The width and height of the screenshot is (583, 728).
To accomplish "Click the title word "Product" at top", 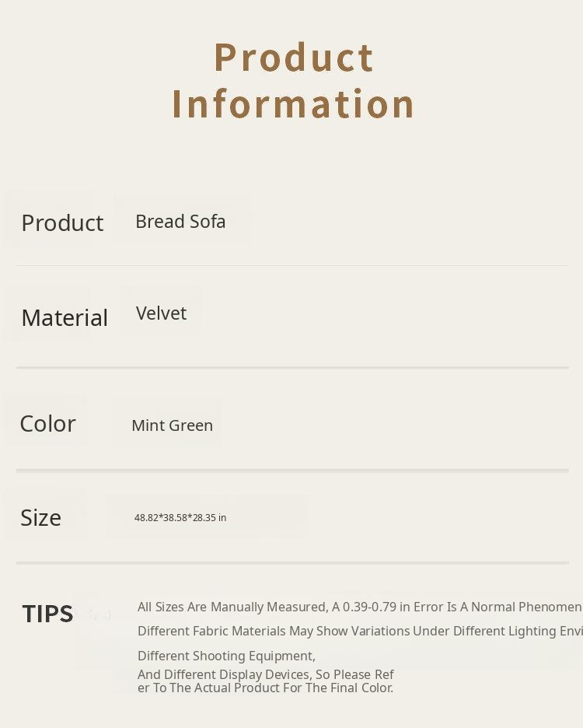I will pos(294,58).
